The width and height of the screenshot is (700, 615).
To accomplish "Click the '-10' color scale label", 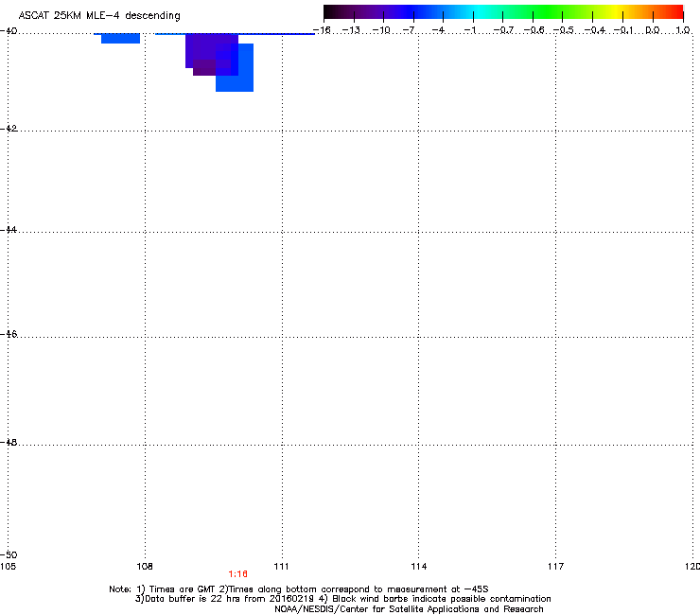I will [x=381, y=30].
